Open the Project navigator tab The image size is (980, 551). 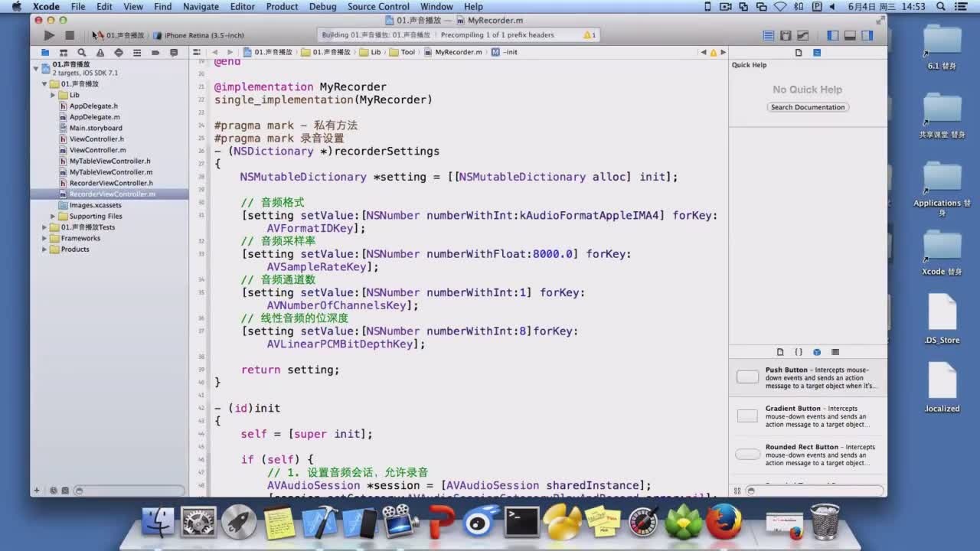point(45,53)
